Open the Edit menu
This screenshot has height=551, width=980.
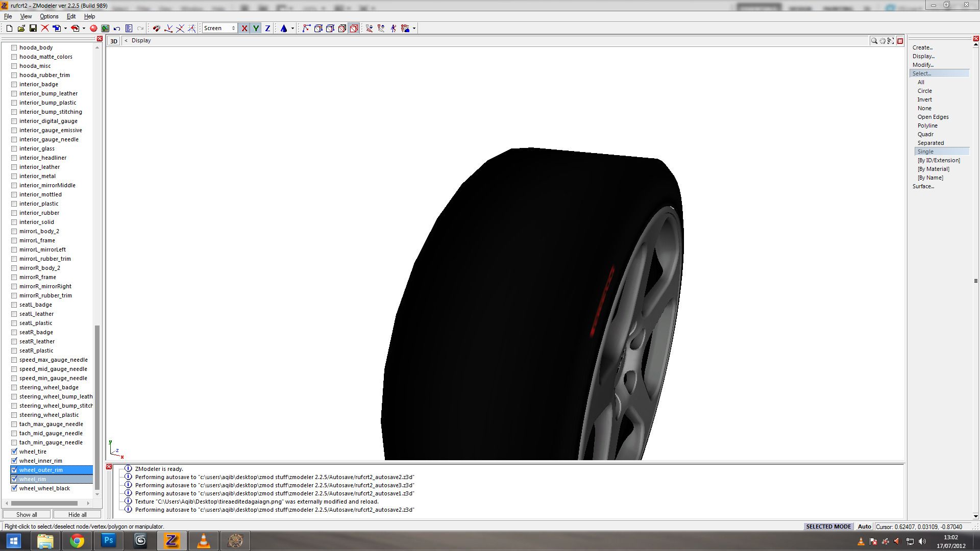tap(71, 16)
